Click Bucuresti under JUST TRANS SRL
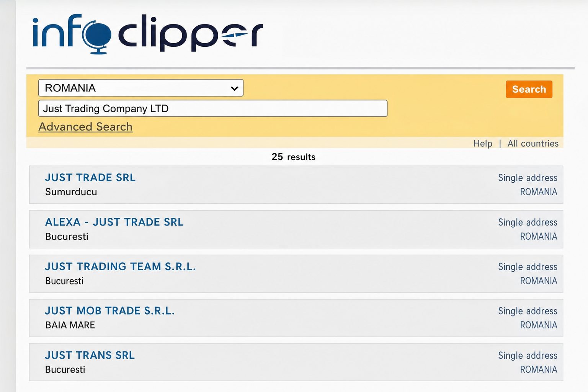Screen dimensions: 588x392 [65, 369]
